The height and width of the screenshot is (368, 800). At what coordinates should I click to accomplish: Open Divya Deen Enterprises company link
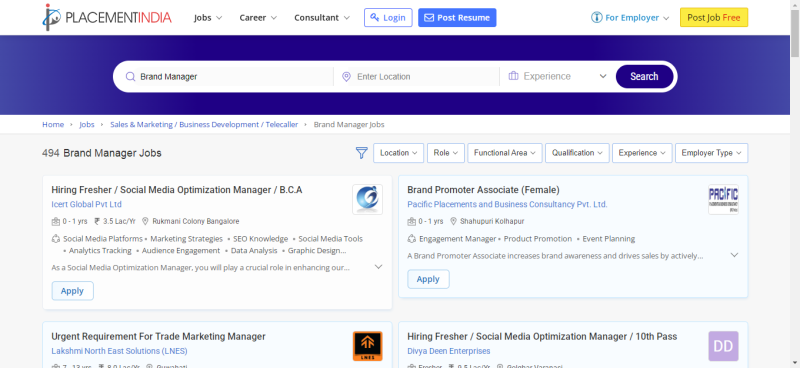pos(448,351)
